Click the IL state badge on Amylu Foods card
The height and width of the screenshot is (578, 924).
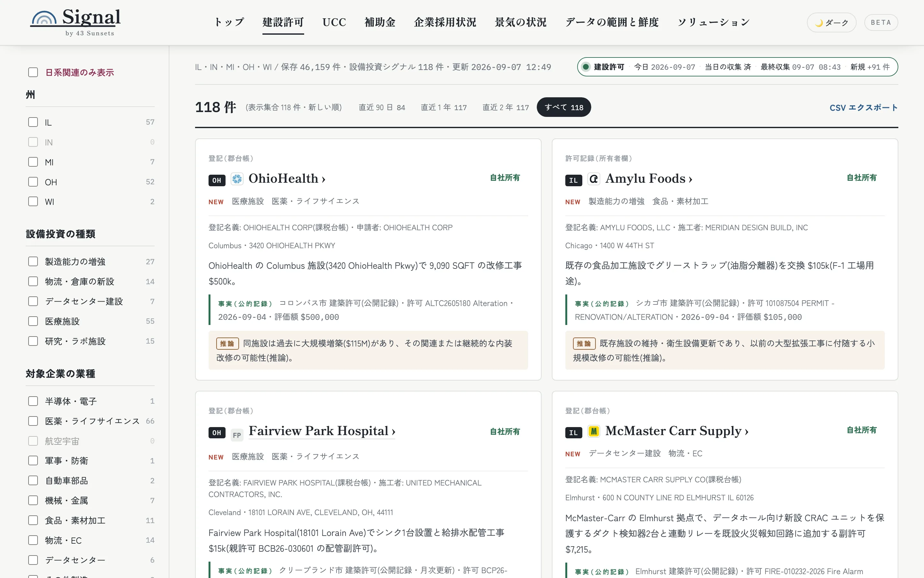pos(574,180)
